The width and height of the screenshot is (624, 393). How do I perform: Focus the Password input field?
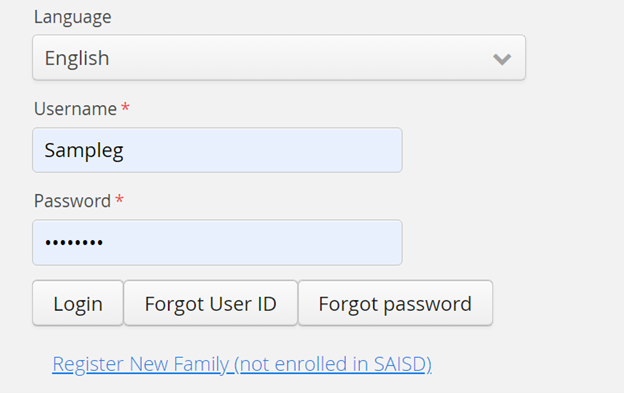coord(217,242)
